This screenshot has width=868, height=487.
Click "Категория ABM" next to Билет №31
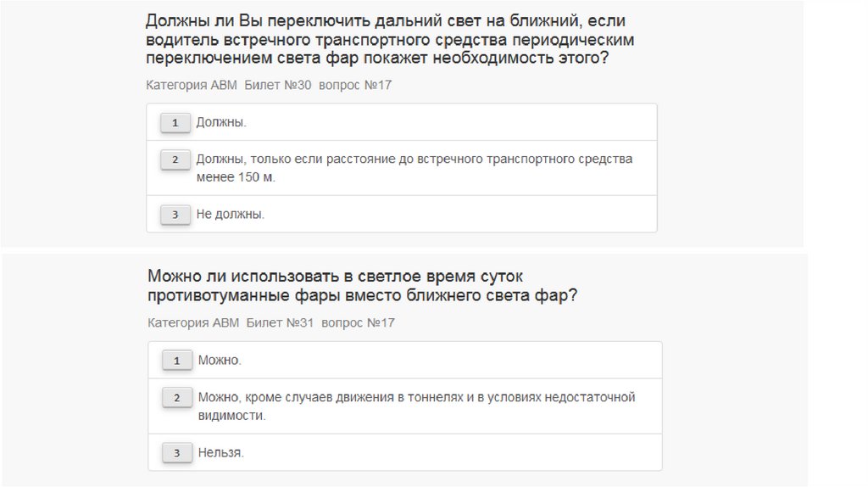pos(193,322)
